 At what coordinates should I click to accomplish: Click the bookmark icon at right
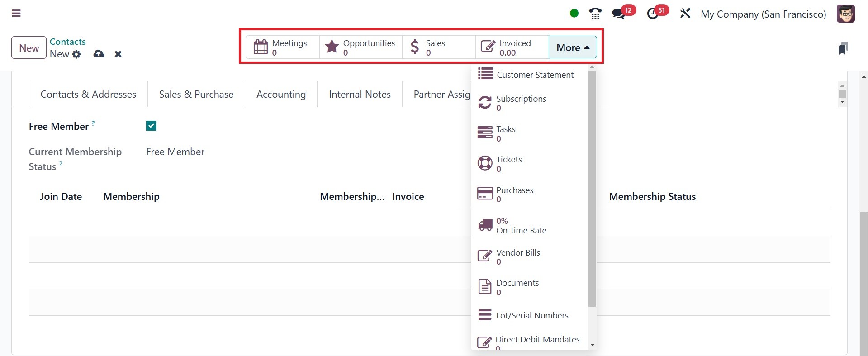click(842, 48)
